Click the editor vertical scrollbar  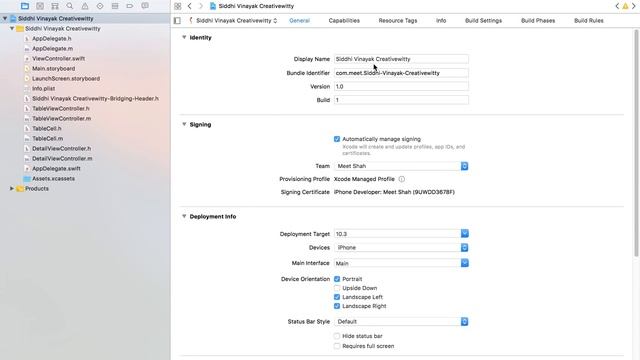coord(637,143)
